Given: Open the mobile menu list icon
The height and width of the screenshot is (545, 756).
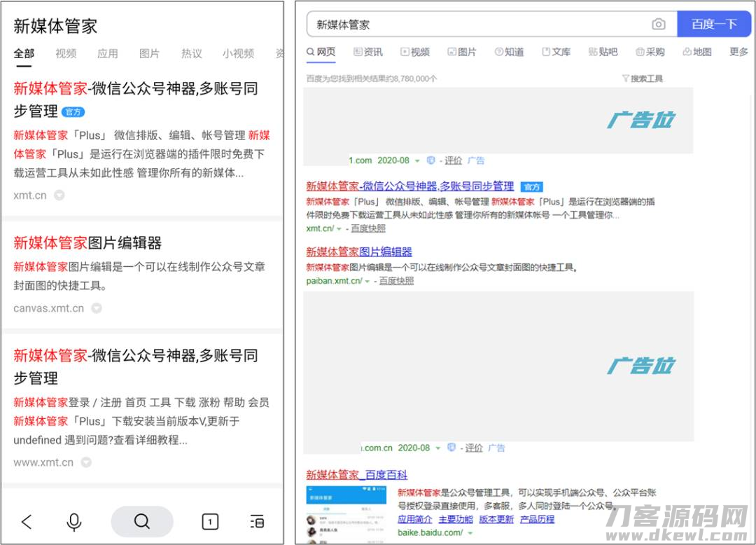Looking at the screenshot, I should [x=257, y=521].
